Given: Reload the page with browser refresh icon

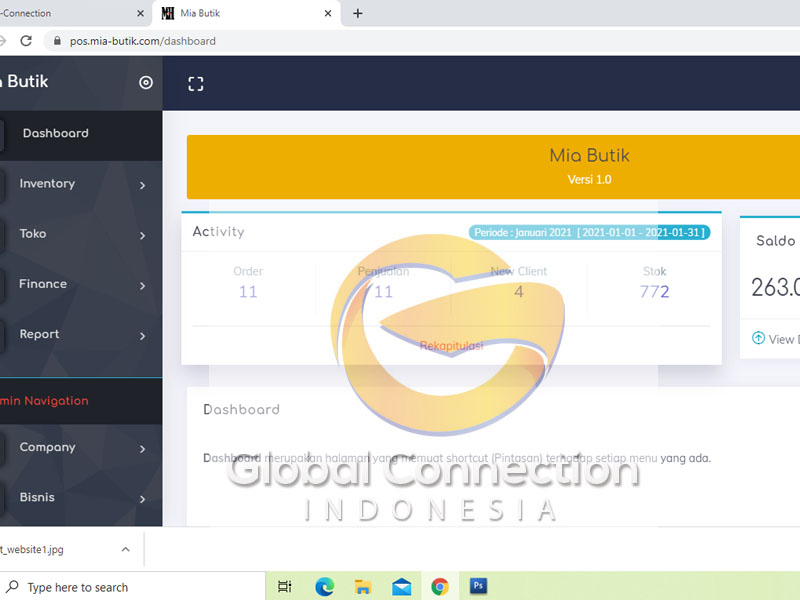Looking at the screenshot, I should (x=26, y=41).
